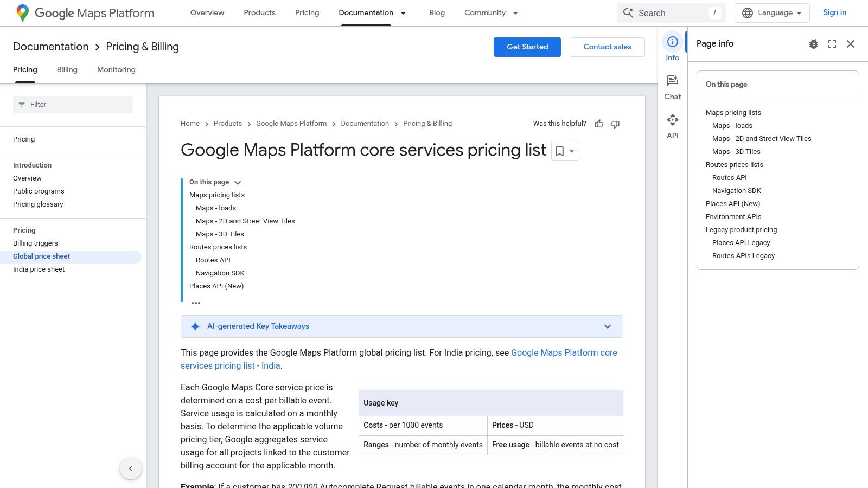Screen dimensions: 868x488
Task: Open Maps pricing lists in Page info panel
Action: pyautogui.click(x=733, y=113)
